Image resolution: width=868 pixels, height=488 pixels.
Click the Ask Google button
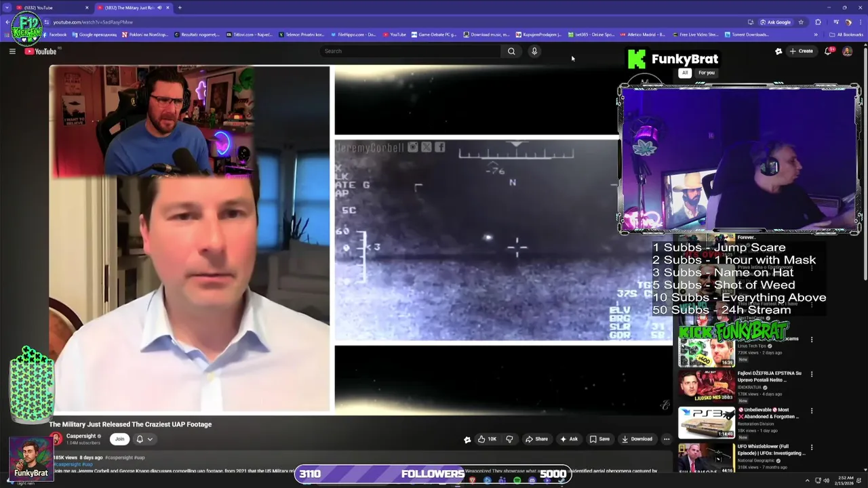pyautogui.click(x=776, y=22)
